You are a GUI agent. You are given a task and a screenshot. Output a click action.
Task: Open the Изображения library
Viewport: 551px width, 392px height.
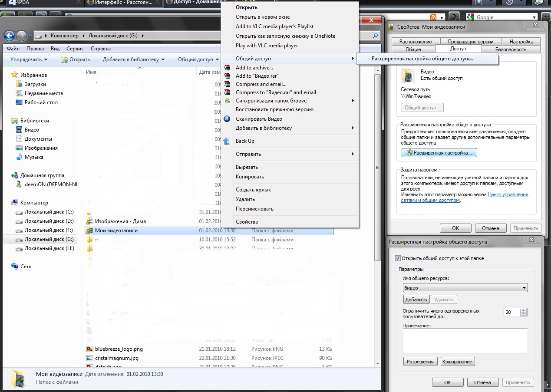(x=41, y=148)
